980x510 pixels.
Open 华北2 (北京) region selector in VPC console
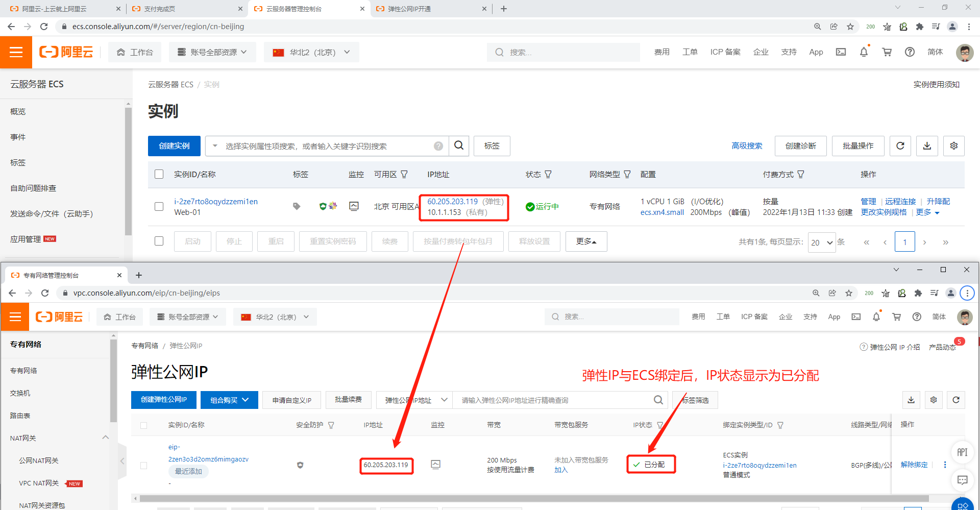pos(275,317)
